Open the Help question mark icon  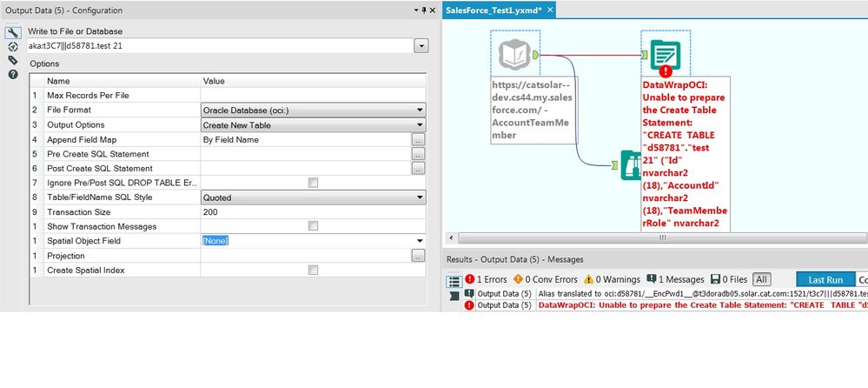[x=13, y=74]
